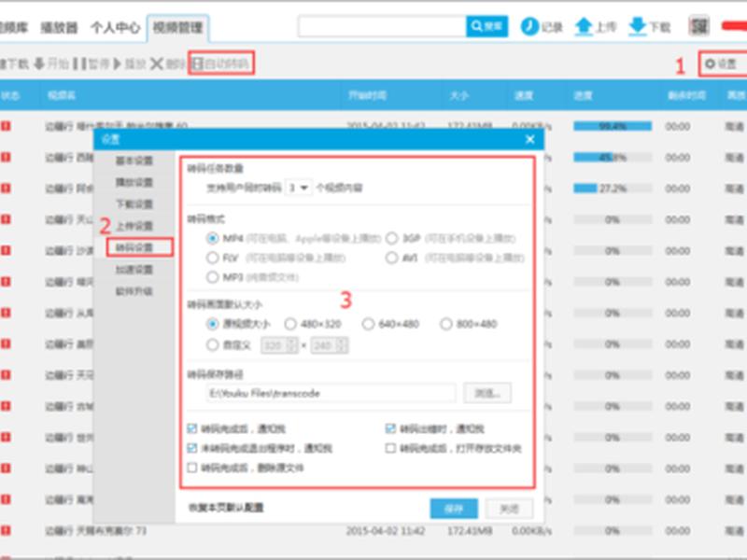Focus the search input field
The width and height of the screenshot is (747, 560).
point(382,26)
